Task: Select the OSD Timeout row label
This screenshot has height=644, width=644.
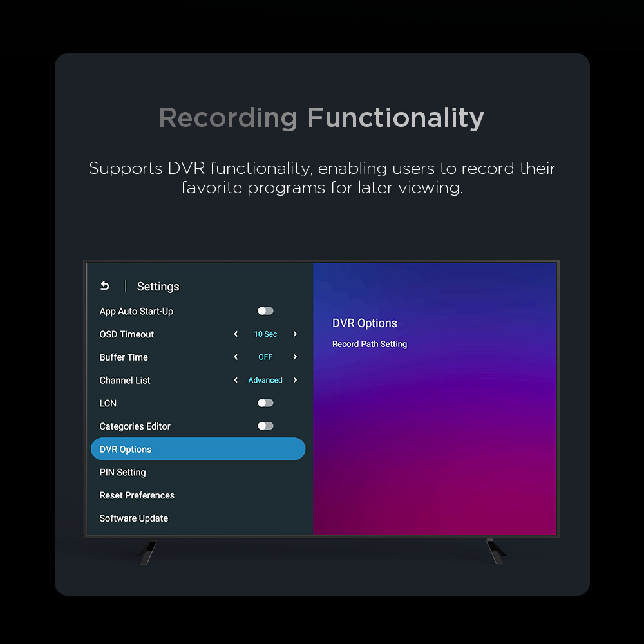Action: click(x=126, y=334)
